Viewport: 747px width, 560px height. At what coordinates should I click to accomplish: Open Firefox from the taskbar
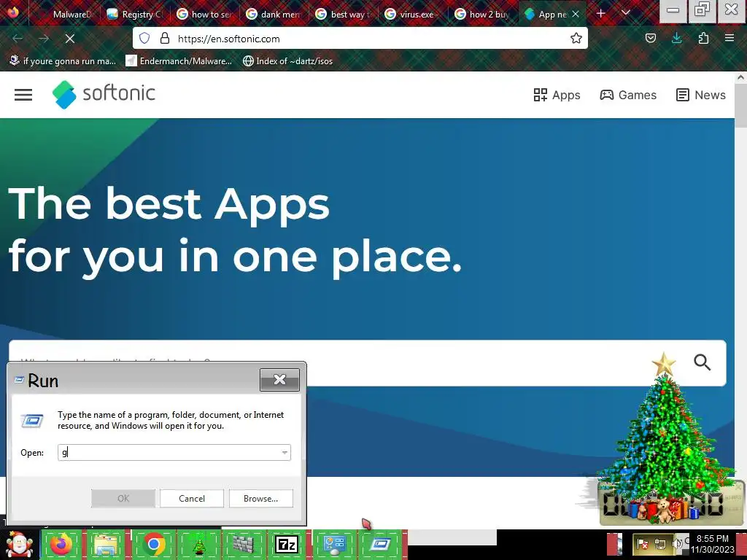pos(61,544)
